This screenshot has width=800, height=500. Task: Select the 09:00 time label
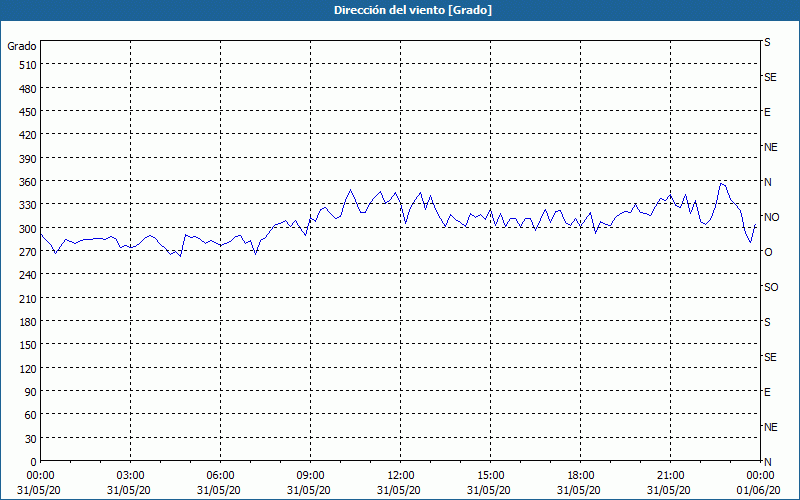tap(310, 475)
